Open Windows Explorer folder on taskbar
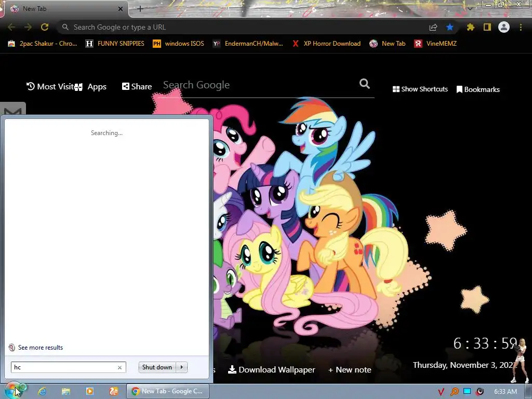 pos(66,391)
